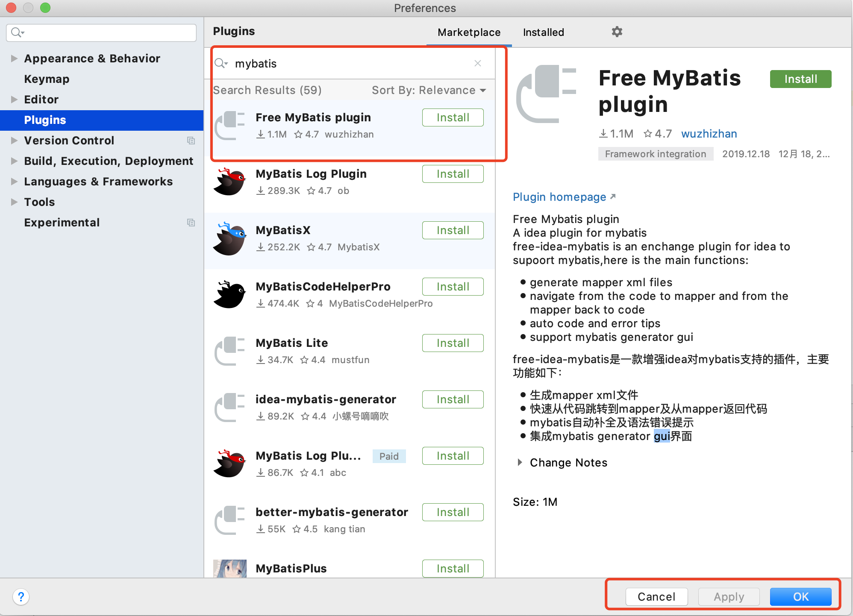Expand the Appearance & Behavior section
The width and height of the screenshot is (853, 616).
[14, 59]
